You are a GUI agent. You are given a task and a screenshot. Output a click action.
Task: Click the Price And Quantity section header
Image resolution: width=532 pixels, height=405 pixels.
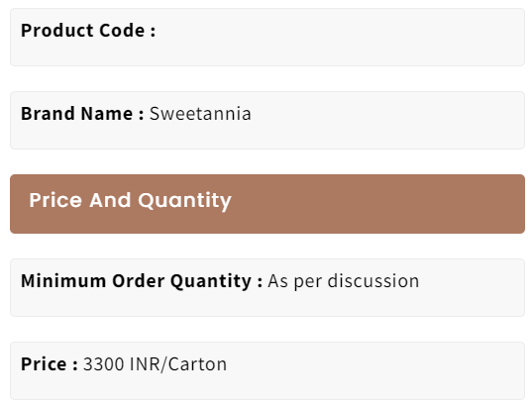[267, 204]
